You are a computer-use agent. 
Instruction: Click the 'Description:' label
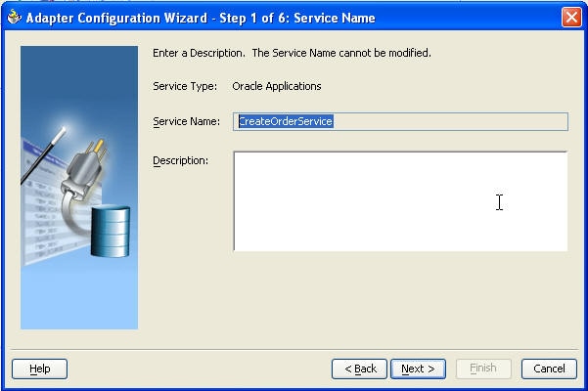point(180,160)
